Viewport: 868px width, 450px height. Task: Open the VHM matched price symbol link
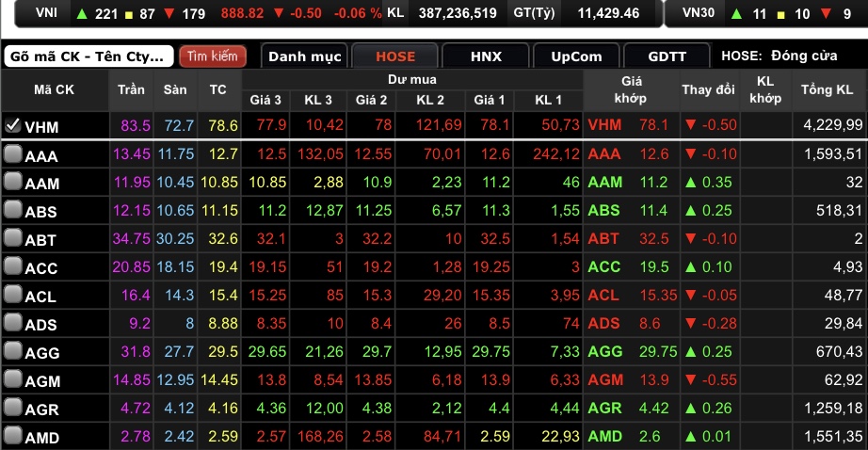tap(604, 125)
